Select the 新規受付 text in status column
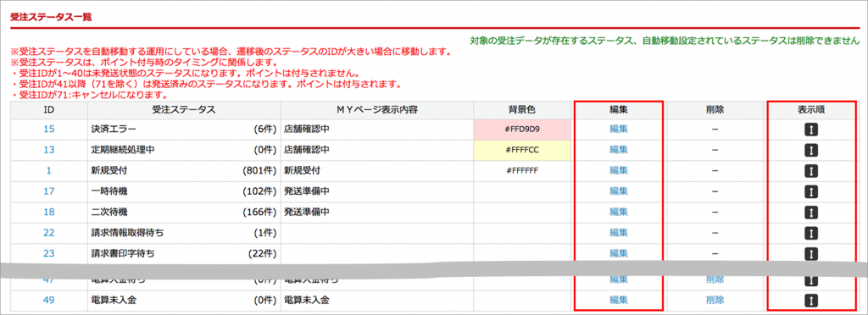 coord(109,170)
